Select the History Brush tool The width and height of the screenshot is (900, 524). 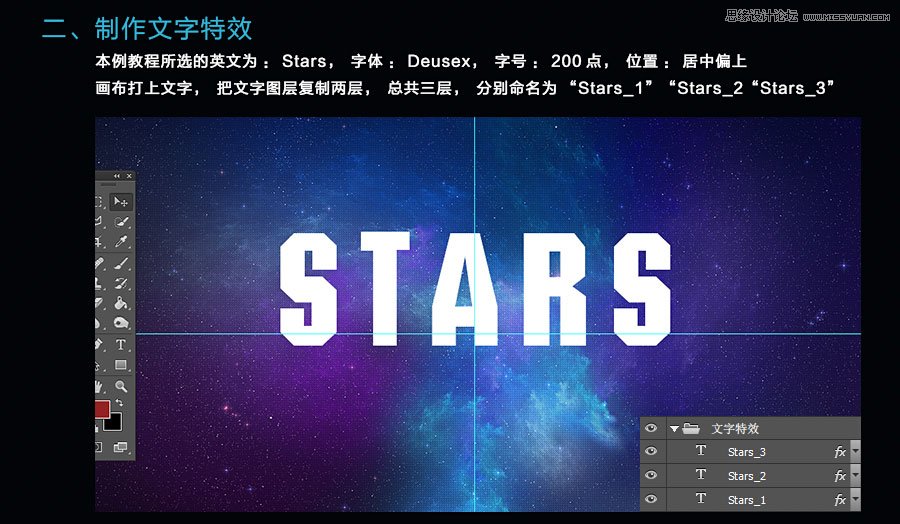pos(121,283)
